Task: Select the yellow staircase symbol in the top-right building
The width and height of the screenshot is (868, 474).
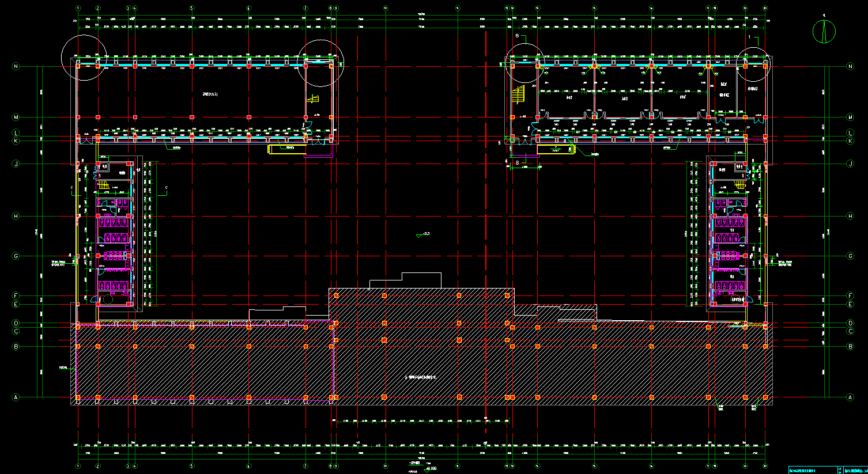Action: click(519, 94)
